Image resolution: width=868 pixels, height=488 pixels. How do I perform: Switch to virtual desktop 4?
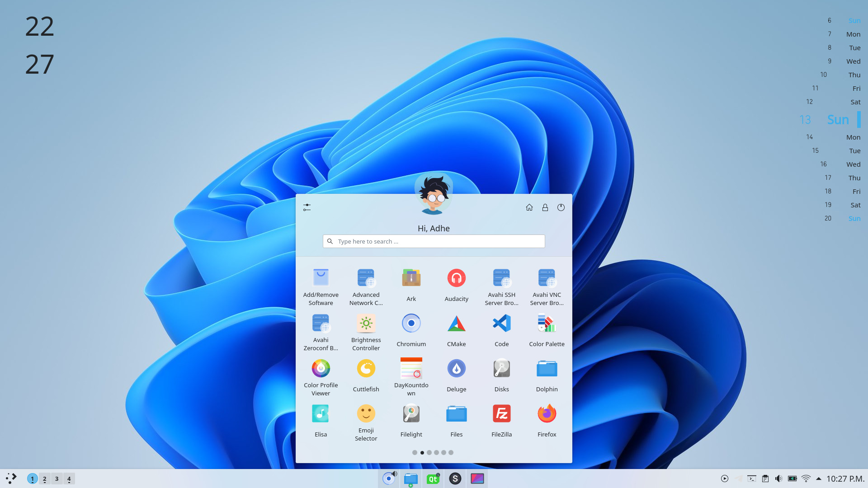pyautogui.click(x=69, y=479)
